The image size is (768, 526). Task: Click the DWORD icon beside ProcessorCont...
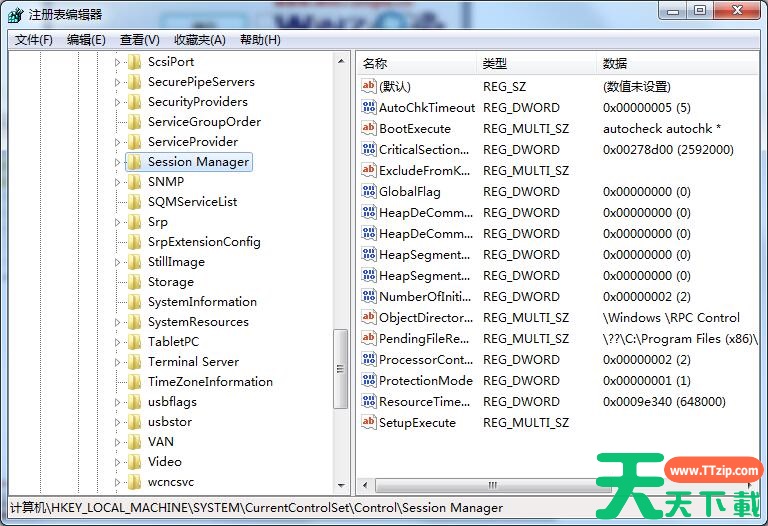pos(368,359)
